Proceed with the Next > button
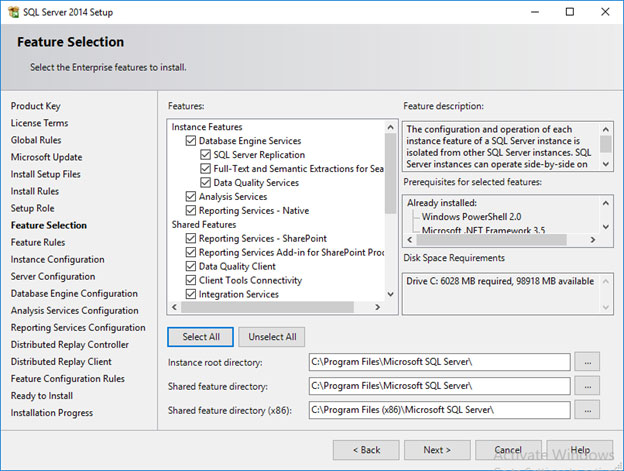 437,450
